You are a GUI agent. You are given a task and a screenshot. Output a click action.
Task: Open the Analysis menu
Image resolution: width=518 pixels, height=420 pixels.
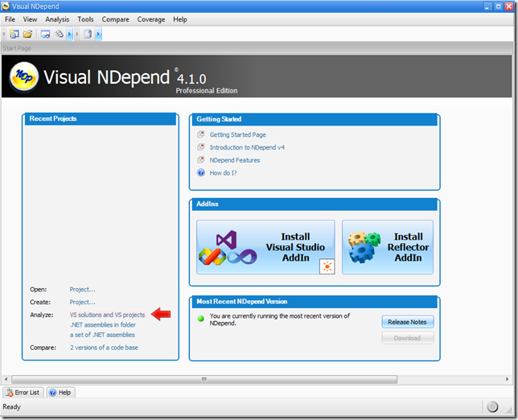[57, 19]
